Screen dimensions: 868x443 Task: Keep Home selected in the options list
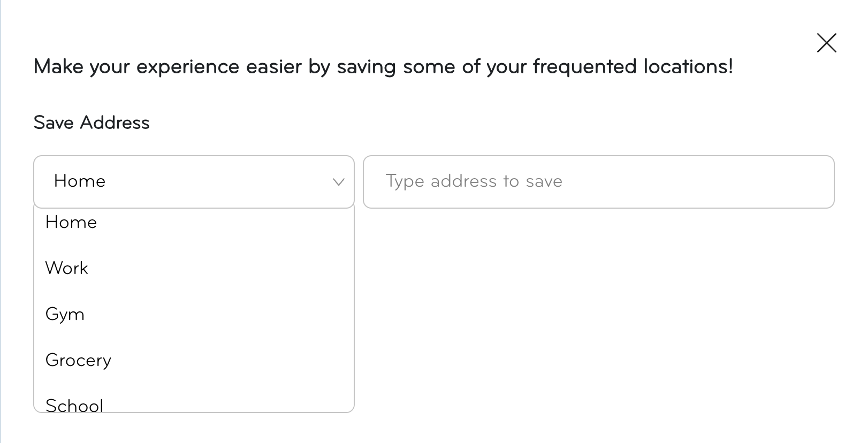click(x=71, y=222)
